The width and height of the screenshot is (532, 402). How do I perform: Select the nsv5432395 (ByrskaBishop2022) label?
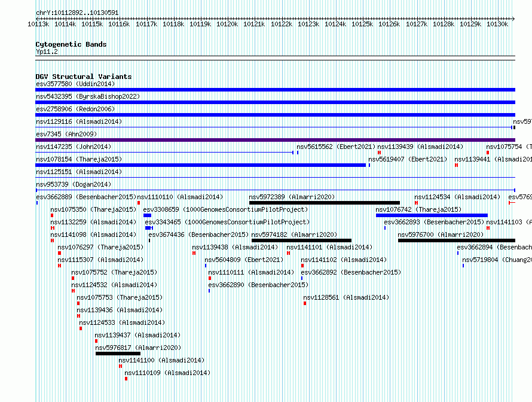tap(88, 96)
